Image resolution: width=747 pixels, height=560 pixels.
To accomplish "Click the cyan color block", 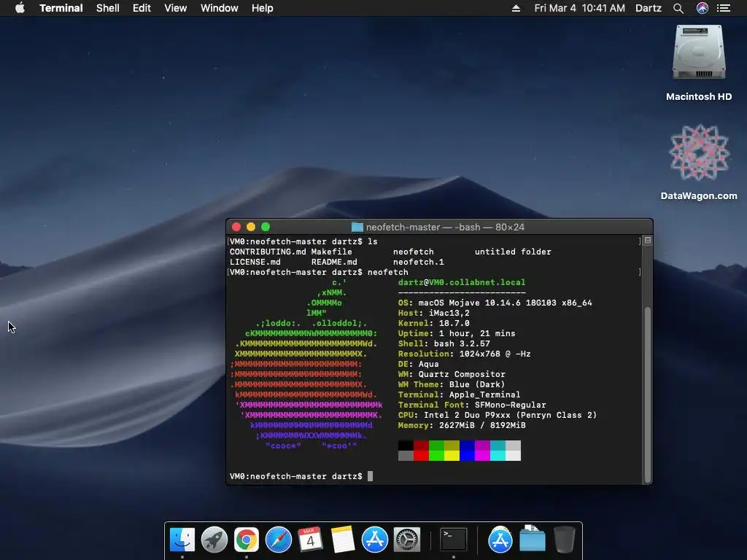I will tap(498, 446).
